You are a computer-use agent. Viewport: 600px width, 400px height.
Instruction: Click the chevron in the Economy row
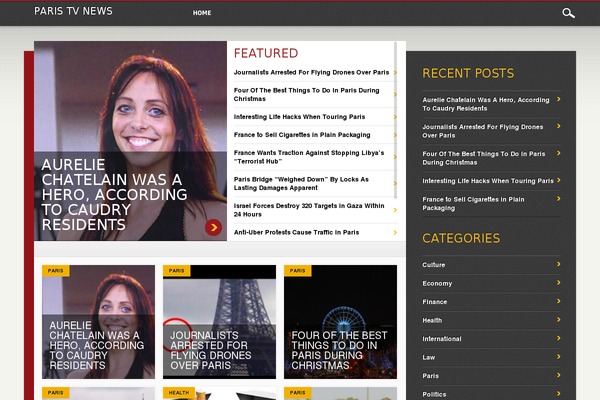559,282
